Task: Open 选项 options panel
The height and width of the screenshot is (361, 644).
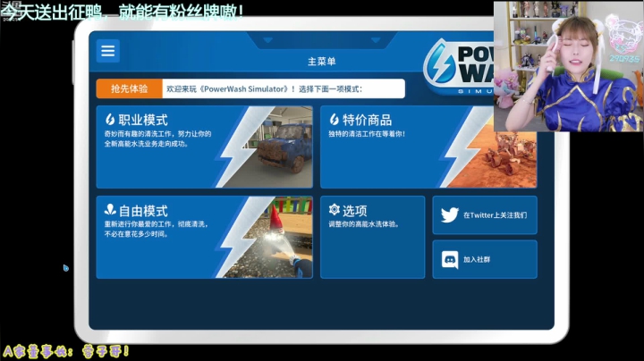Action: pyautogui.click(x=372, y=237)
